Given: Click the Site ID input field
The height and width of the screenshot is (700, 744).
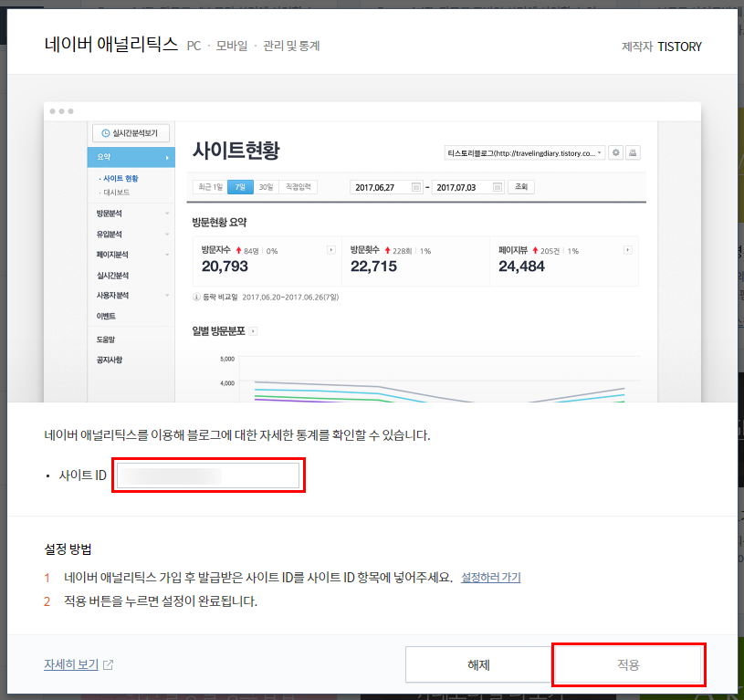Looking at the screenshot, I should point(208,475).
